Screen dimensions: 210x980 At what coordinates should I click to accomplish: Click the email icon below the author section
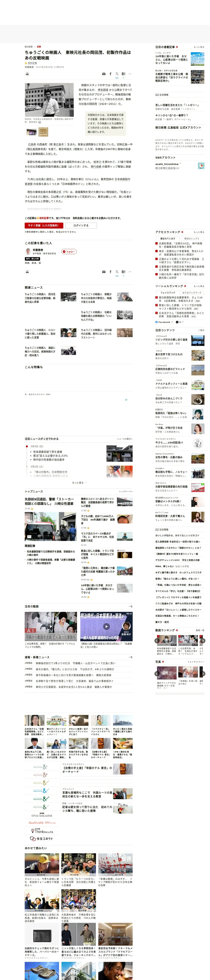(x=104, y=272)
